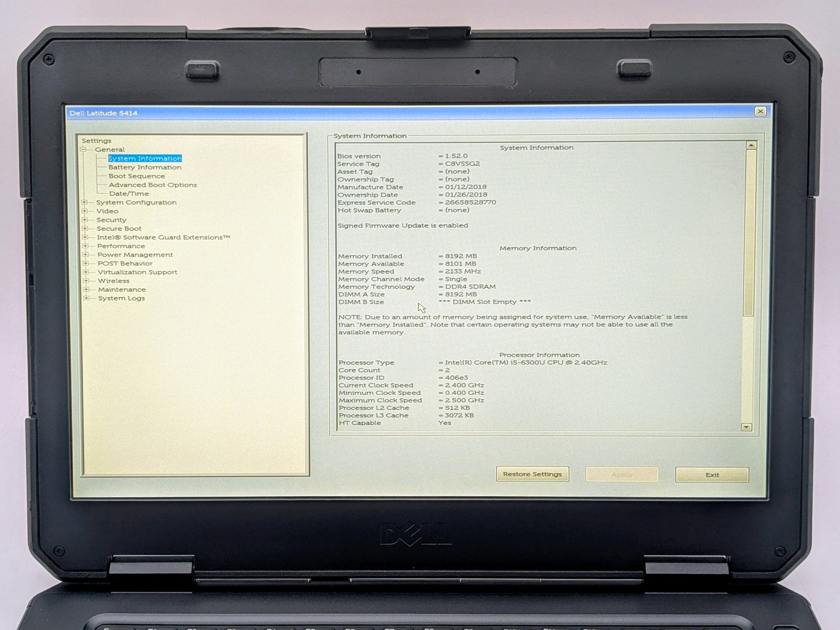Open Battery Information page
This screenshot has height=630, width=840.
145,167
